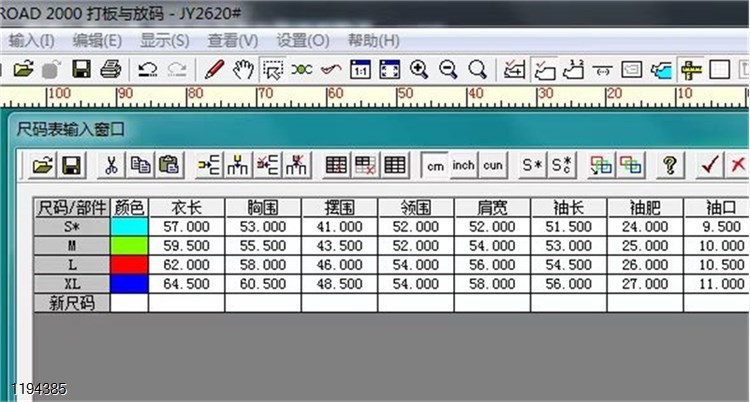Viewport: 750px width, 402px height.
Task: Select the red color swatch for size L
Action: click(129, 265)
